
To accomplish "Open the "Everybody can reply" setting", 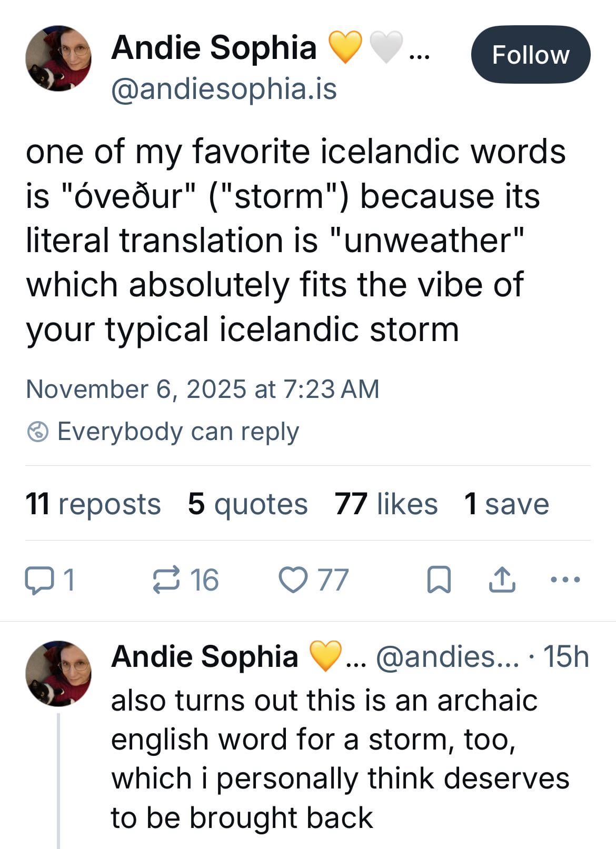I will coord(178,432).
